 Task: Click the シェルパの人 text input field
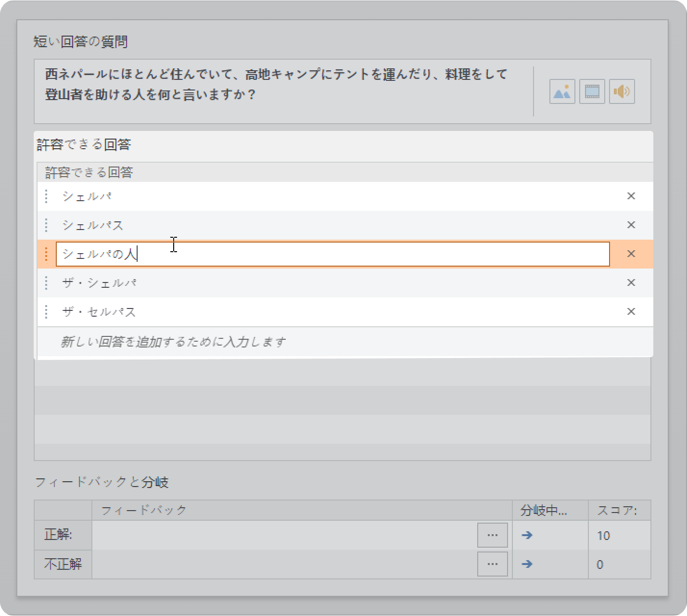coord(332,254)
